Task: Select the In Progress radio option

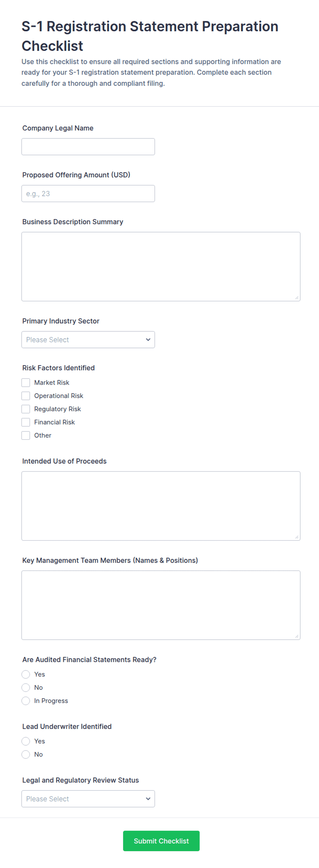Action: [x=26, y=701]
